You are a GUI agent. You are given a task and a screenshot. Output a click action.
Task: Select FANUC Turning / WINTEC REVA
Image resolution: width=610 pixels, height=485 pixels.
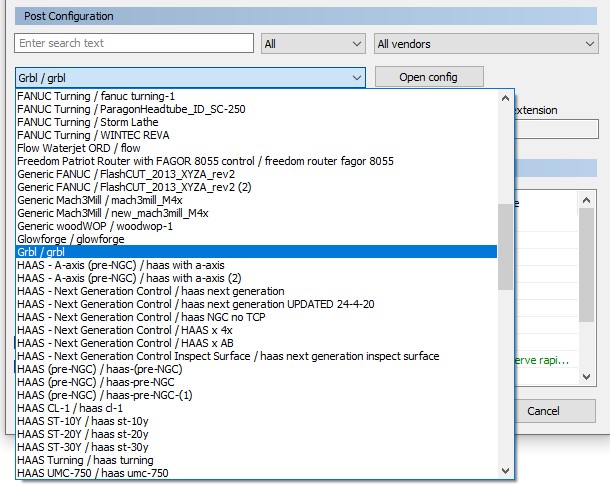(256, 135)
